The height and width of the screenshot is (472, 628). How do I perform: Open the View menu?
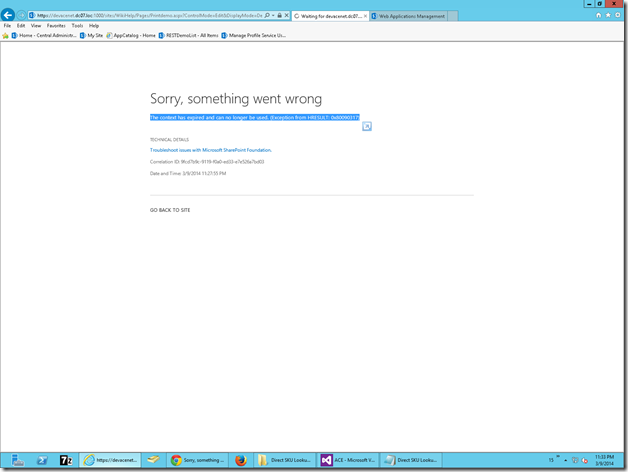[x=36, y=26]
